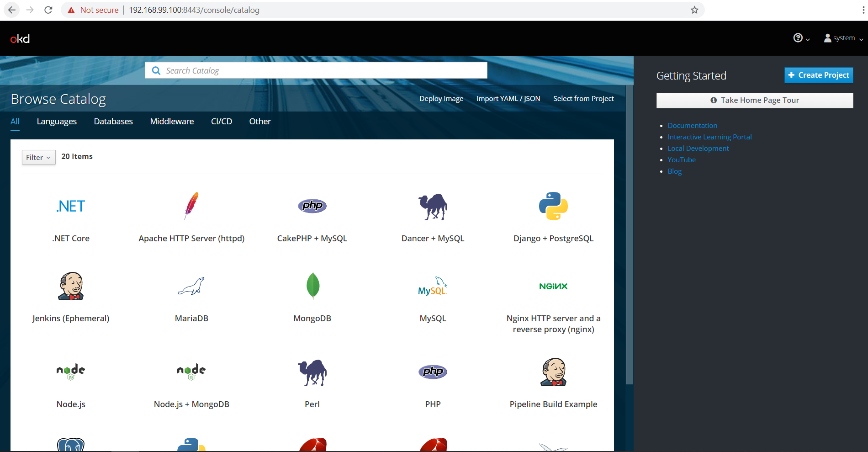Select the Django + PostgreSQL python icon
868x452 pixels.
(x=553, y=206)
